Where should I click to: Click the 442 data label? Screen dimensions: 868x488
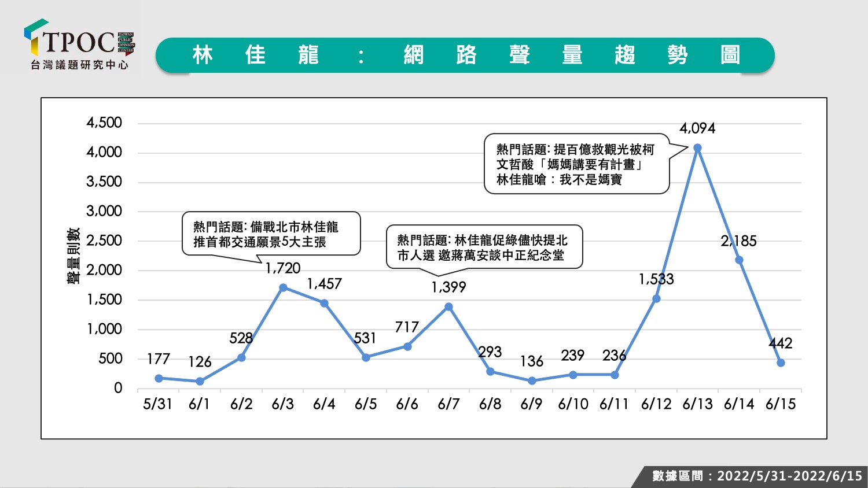781,343
